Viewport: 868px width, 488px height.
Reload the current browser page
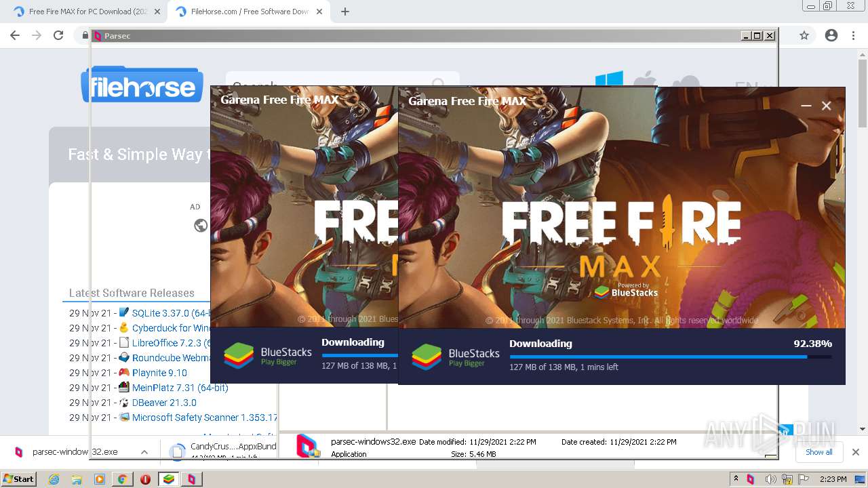click(x=58, y=35)
